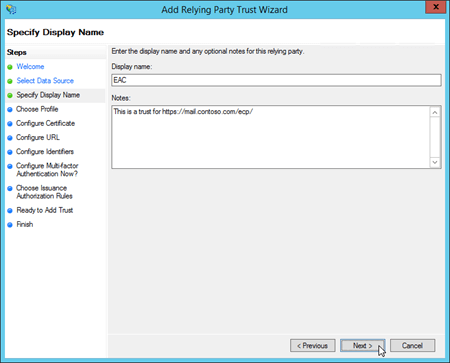
Task: Click the Configure Multi-factor Authentication Now step
Action: click(x=47, y=170)
